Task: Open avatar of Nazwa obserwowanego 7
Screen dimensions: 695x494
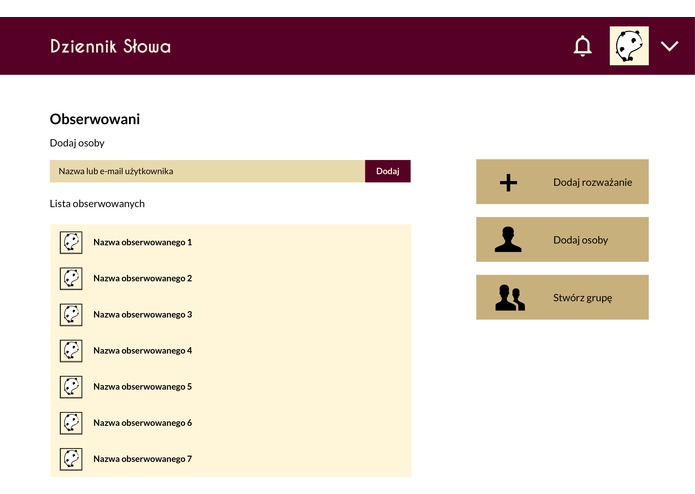Action: coord(71,459)
